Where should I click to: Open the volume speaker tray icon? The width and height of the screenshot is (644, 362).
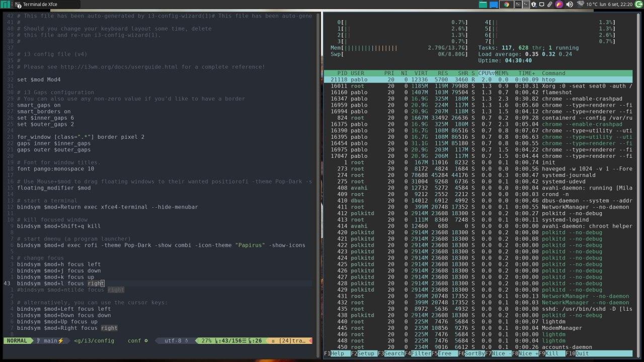coord(570,5)
